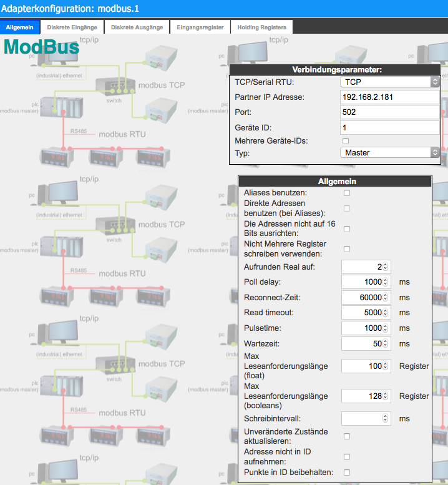Toggle Adressen nicht auf 16 Bits ausrichten
448x485 pixels.
pos(347,229)
